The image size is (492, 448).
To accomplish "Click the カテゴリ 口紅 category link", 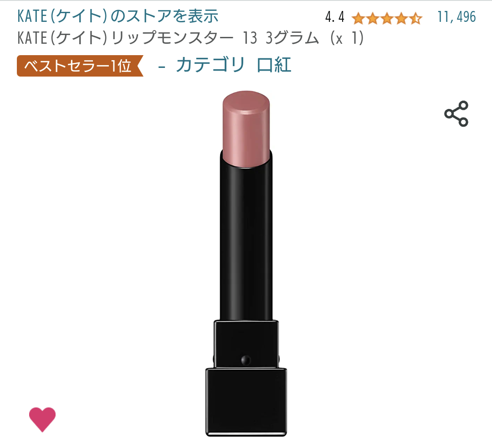I will (x=234, y=65).
